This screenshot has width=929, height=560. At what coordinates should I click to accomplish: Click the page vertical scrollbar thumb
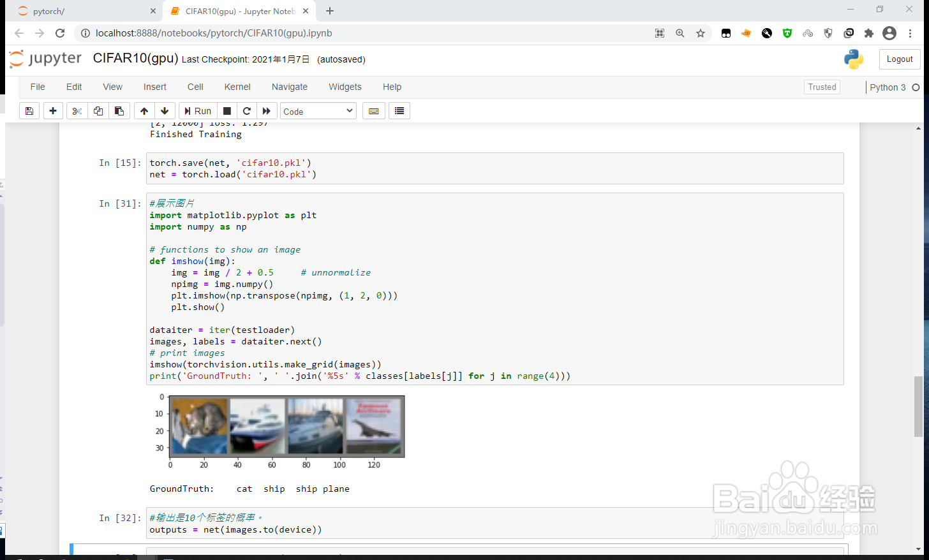pos(918,406)
